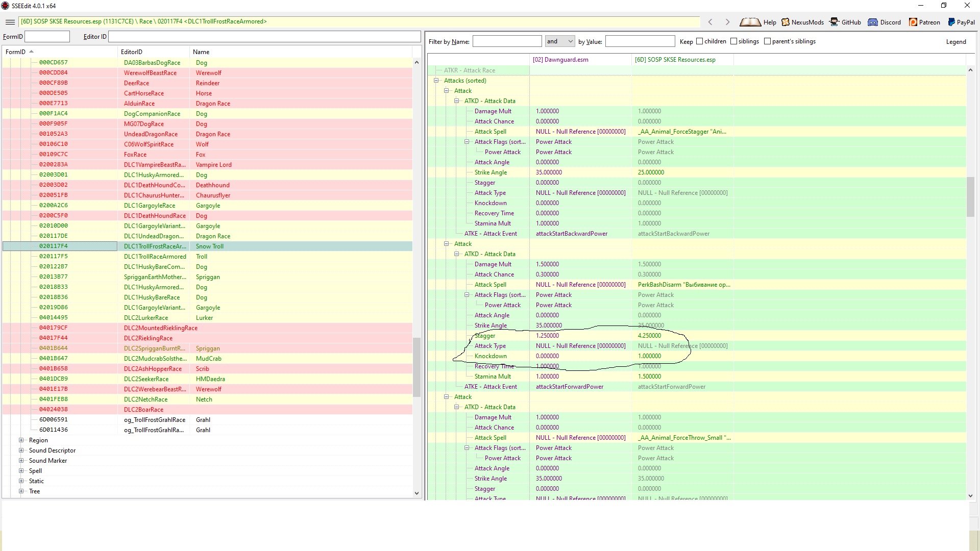The height and width of the screenshot is (551, 980).
Task: Open the hamburger main menu icon
Action: [10, 22]
